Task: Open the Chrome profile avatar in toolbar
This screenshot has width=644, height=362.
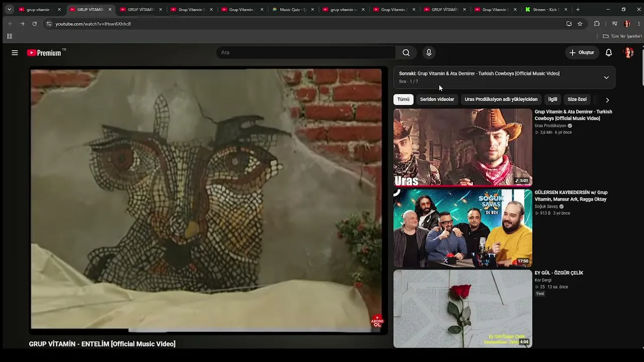Action: pos(627,24)
